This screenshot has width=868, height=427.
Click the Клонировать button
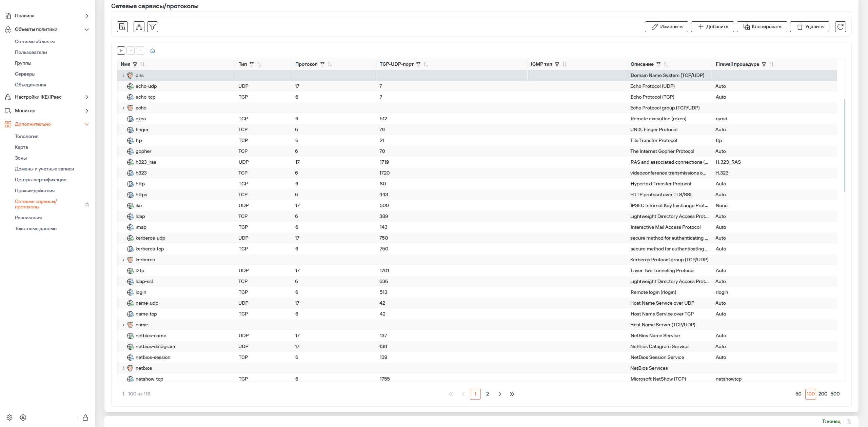762,27
